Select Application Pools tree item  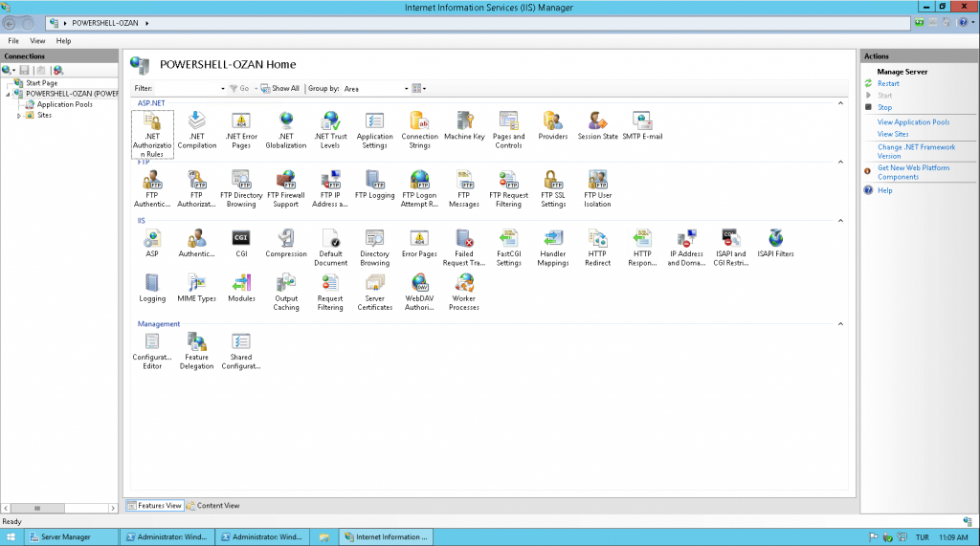tap(64, 104)
